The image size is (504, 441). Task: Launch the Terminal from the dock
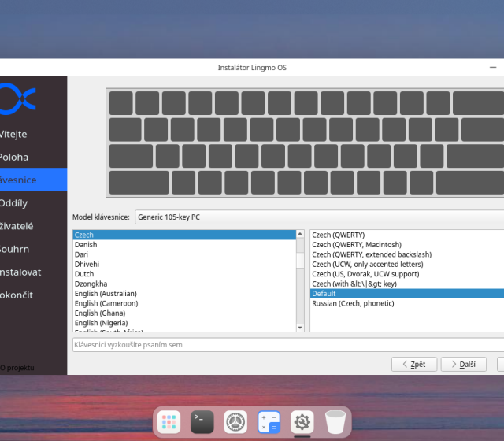pyautogui.click(x=202, y=422)
